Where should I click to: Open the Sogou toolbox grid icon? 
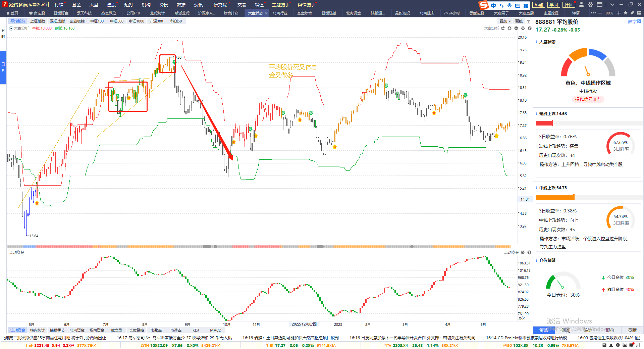click(526, 5)
